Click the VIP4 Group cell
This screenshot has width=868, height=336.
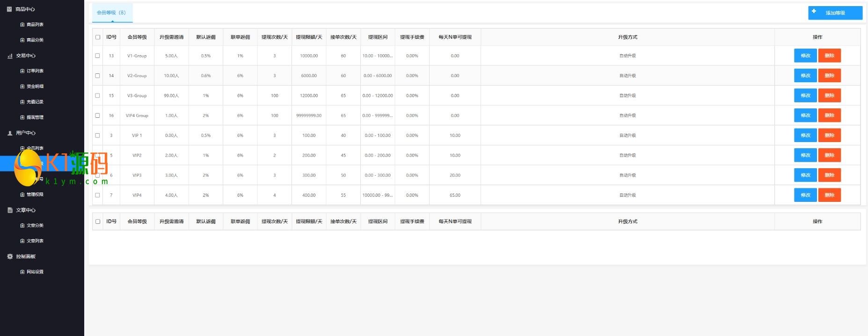coord(137,115)
